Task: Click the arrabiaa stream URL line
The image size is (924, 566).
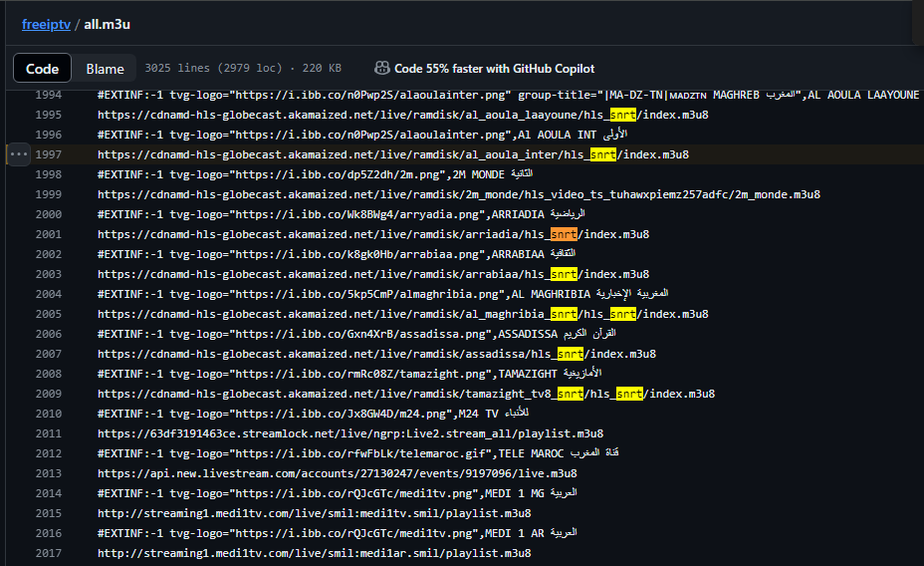Action: [373, 274]
